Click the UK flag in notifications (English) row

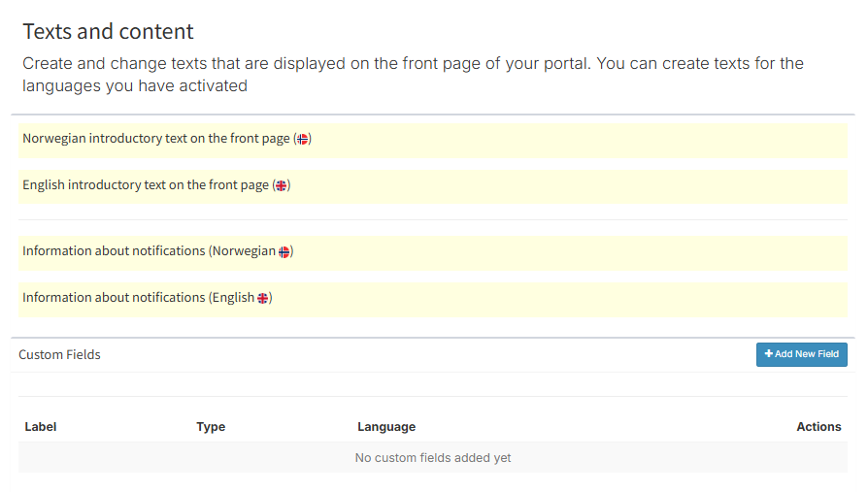(263, 298)
